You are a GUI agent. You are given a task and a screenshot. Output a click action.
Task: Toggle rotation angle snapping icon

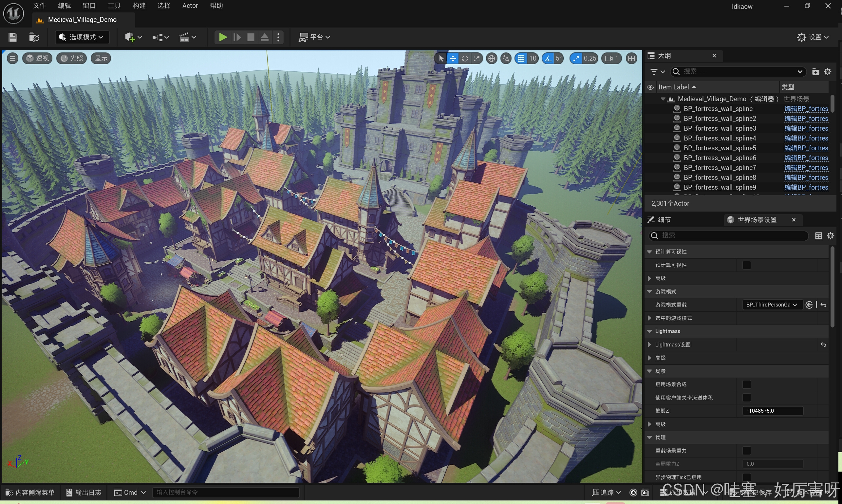click(548, 58)
